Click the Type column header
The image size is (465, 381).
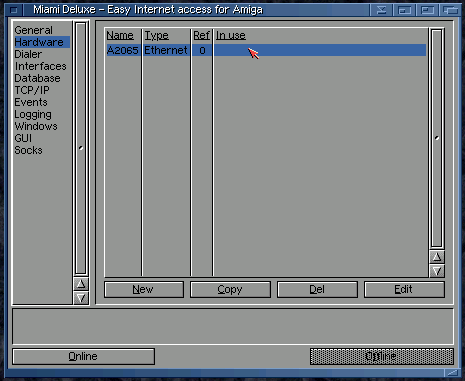click(x=156, y=35)
